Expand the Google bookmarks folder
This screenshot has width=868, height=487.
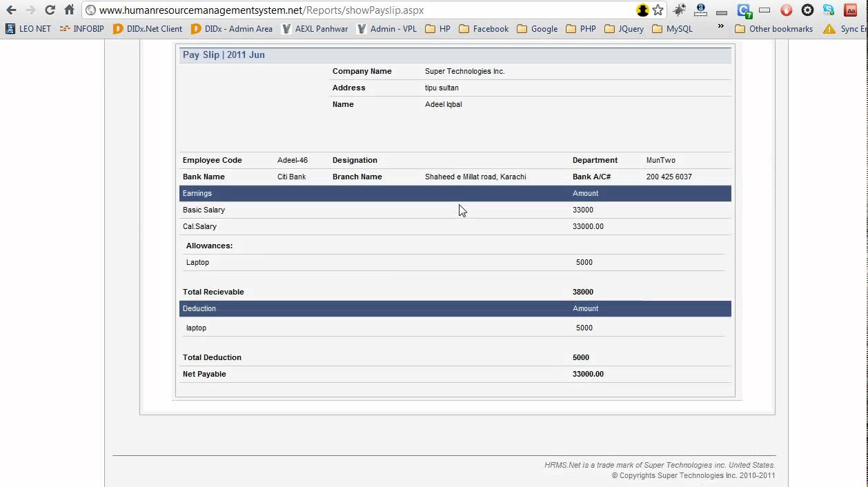pos(537,29)
